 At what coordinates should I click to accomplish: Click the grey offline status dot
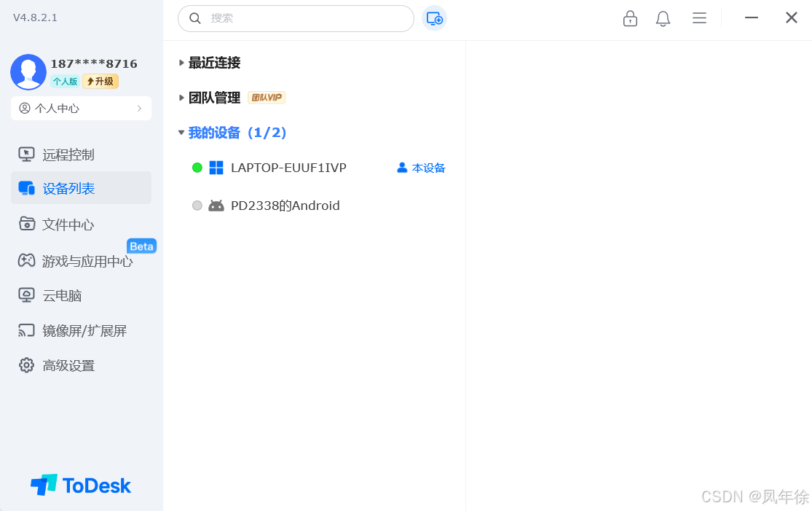coord(197,206)
